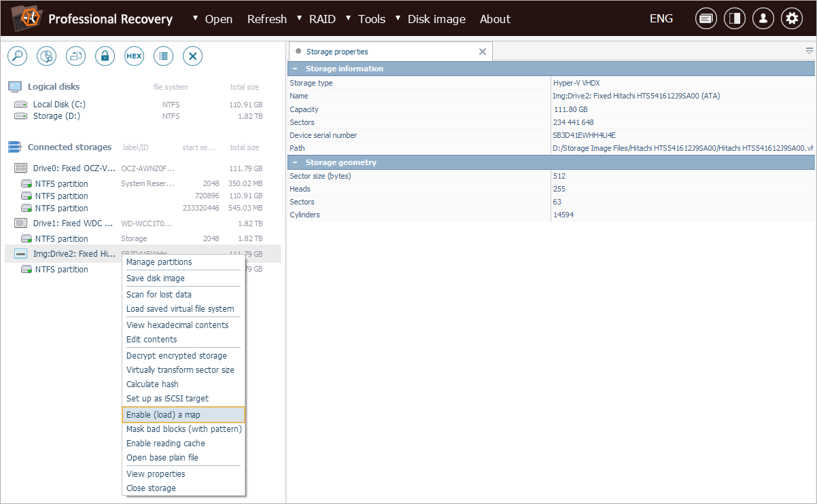Open the partition manager pie-chart icon

click(46, 56)
